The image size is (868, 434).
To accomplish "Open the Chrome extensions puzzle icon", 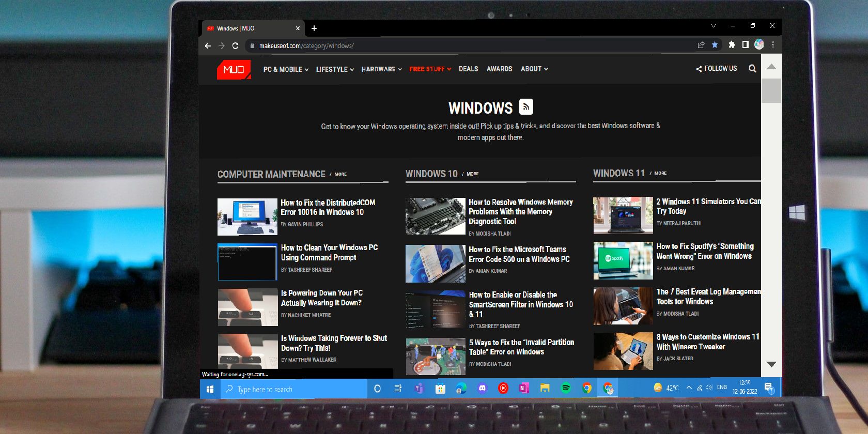I will (732, 45).
